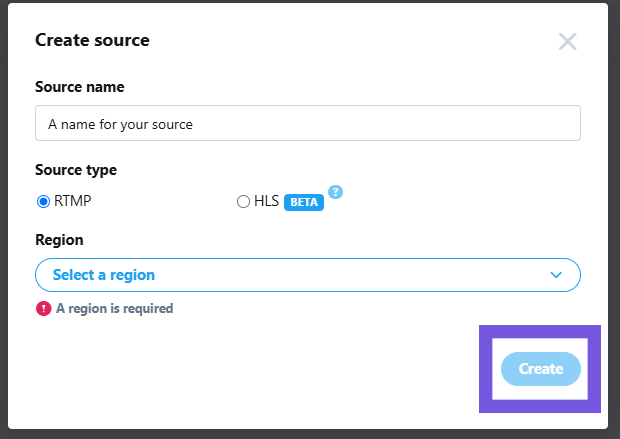Click the Select a region placeholder text
The image size is (620, 439).
point(103,275)
